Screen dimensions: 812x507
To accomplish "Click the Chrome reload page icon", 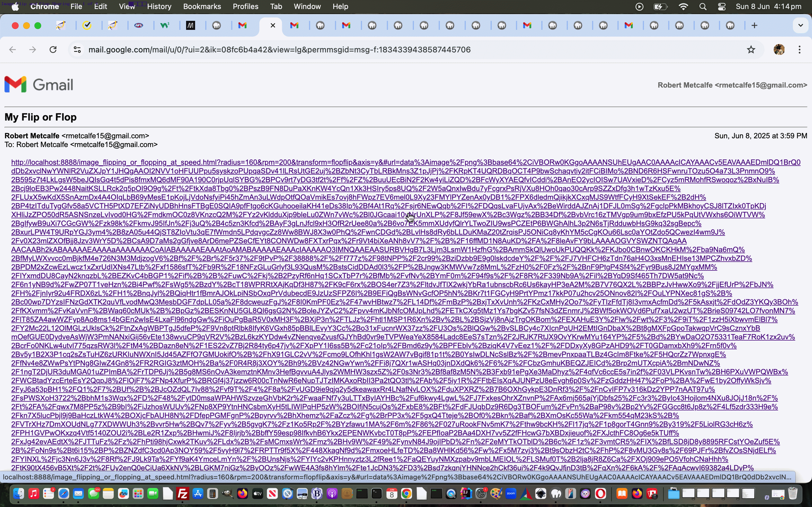I will tap(53, 50).
